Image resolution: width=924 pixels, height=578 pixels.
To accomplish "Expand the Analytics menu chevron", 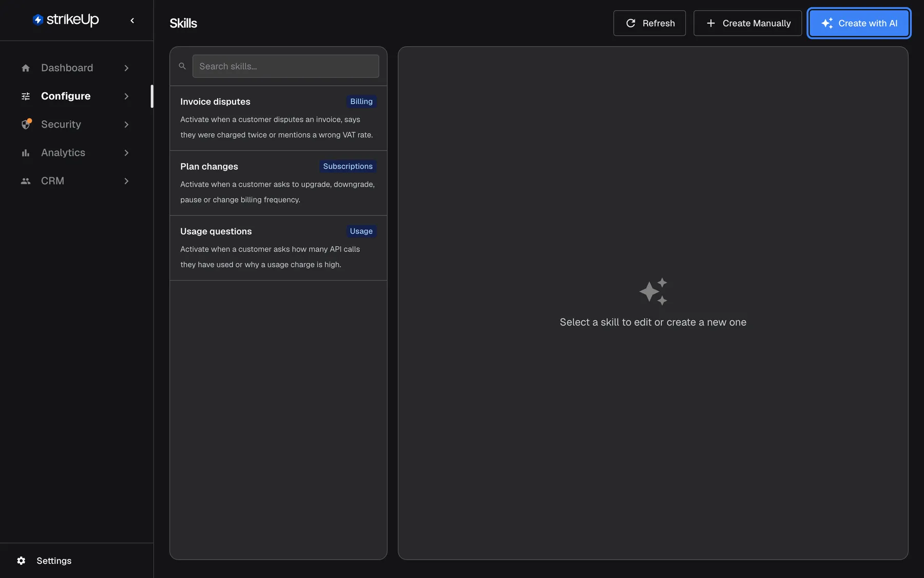I will pos(126,153).
